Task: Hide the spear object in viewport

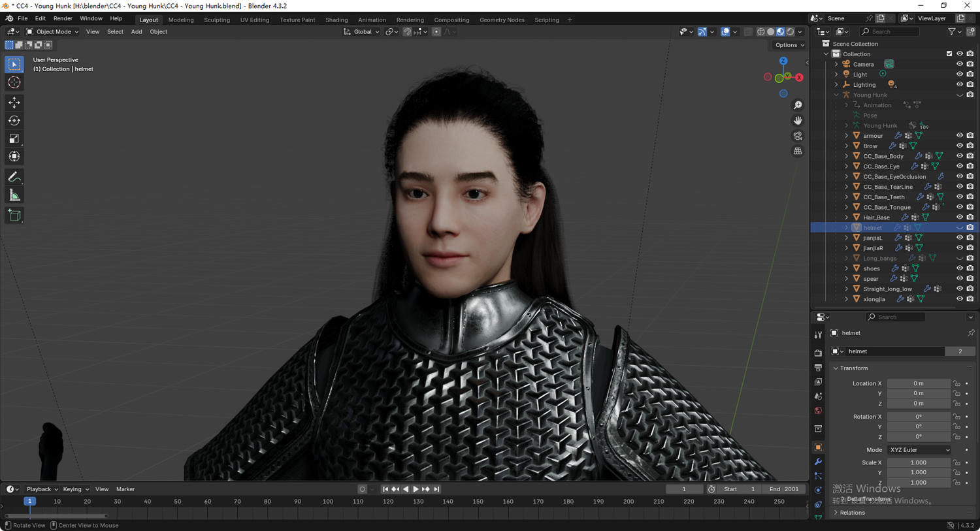Action: pos(960,279)
